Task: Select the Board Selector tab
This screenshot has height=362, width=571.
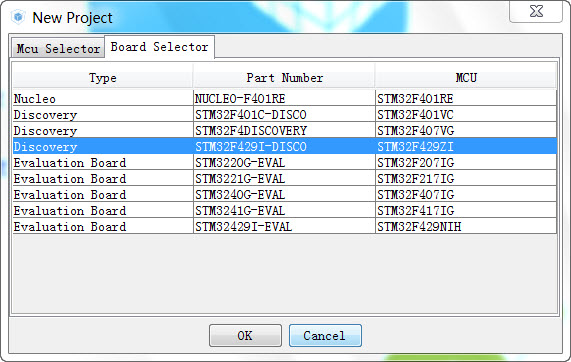Action: 160,47
